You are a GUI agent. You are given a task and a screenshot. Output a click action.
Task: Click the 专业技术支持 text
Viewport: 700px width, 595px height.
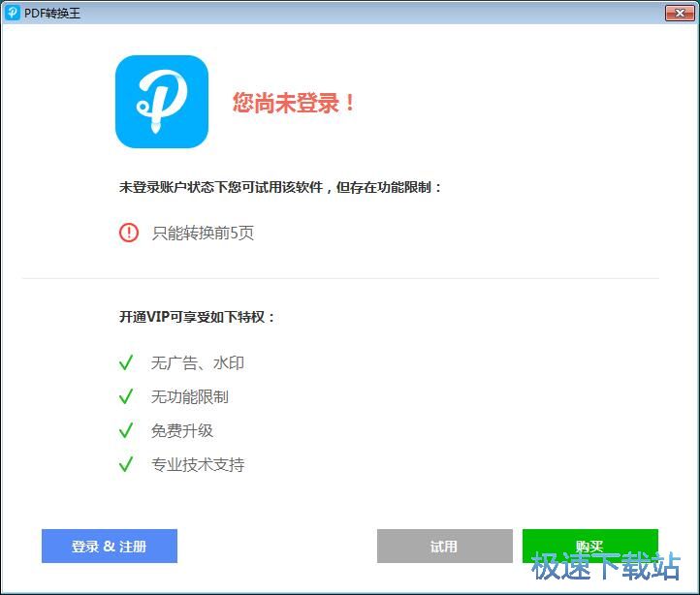point(198,465)
